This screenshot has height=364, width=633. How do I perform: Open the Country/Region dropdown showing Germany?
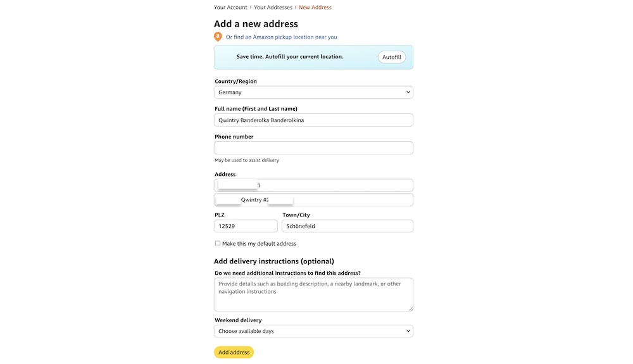(x=313, y=92)
